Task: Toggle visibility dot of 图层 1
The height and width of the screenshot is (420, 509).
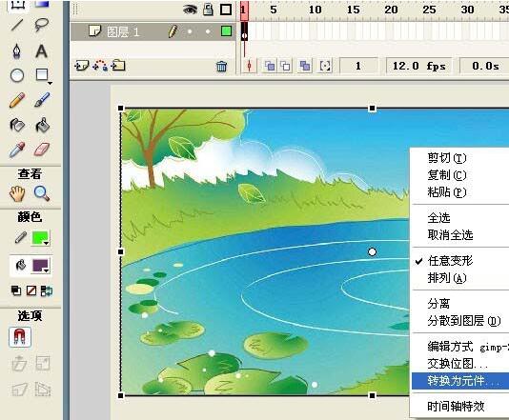Action: point(190,31)
